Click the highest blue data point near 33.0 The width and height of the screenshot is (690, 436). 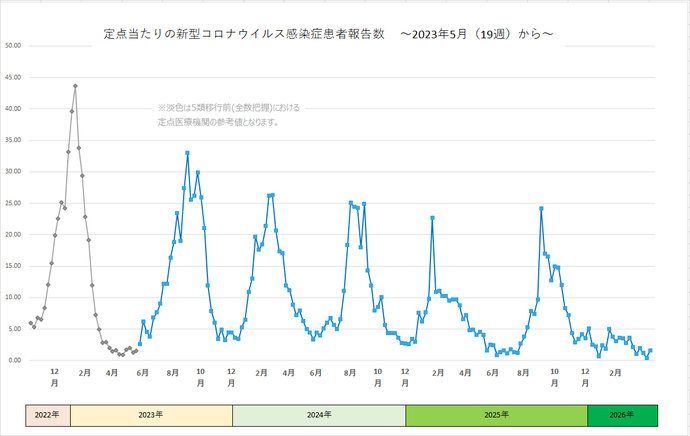pos(187,153)
